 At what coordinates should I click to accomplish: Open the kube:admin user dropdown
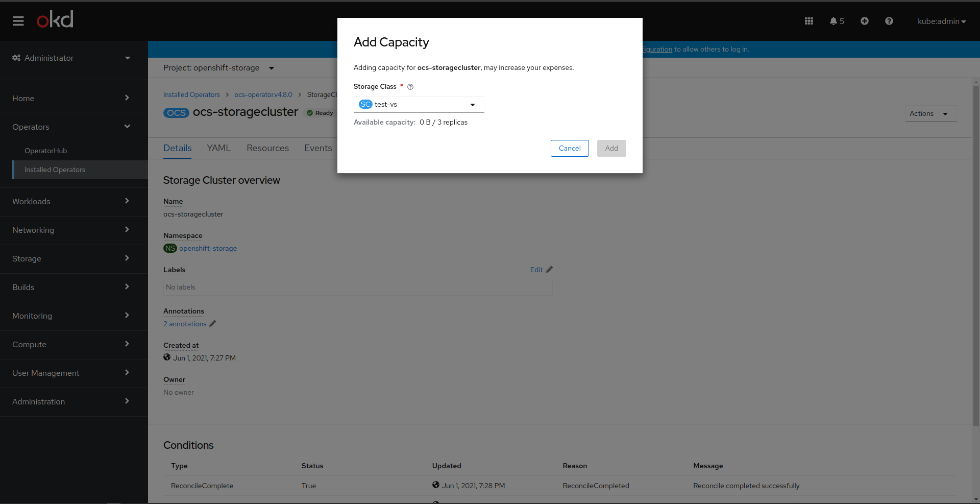point(942,21)
